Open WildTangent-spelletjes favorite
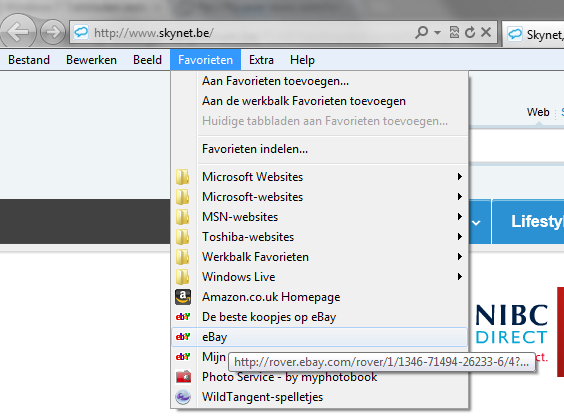 point(319,397)
